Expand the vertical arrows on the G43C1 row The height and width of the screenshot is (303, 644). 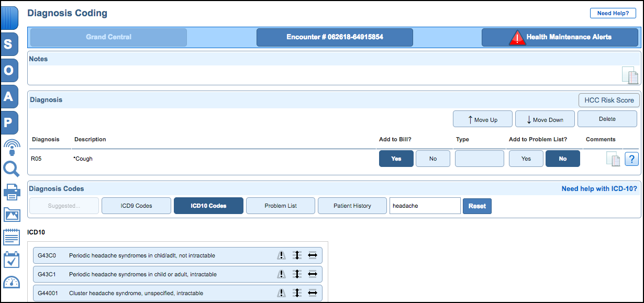pyautogui.click(x=296, y=274)
